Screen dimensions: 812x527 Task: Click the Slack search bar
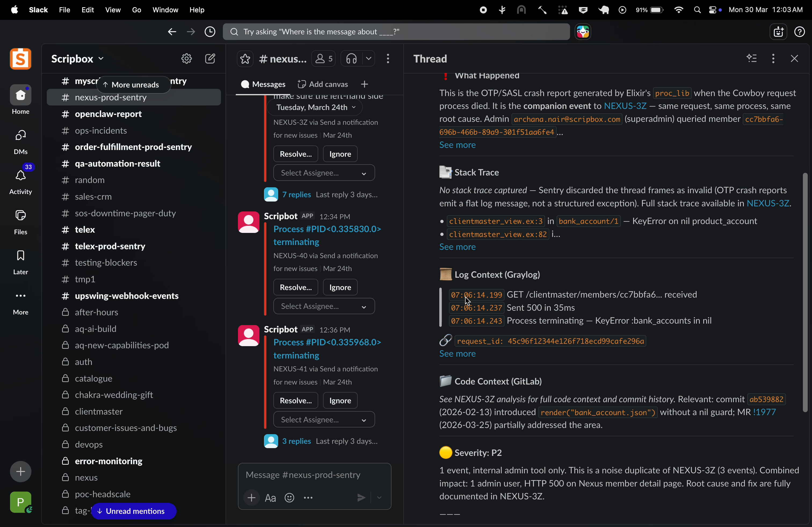pos(396,32)
